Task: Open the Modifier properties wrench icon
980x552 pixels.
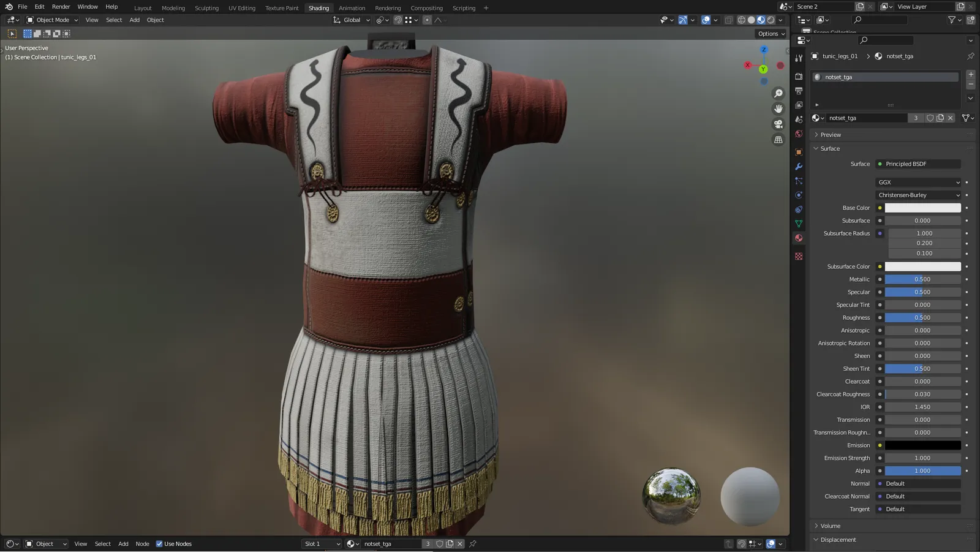Action: click(x=799, y=167)
